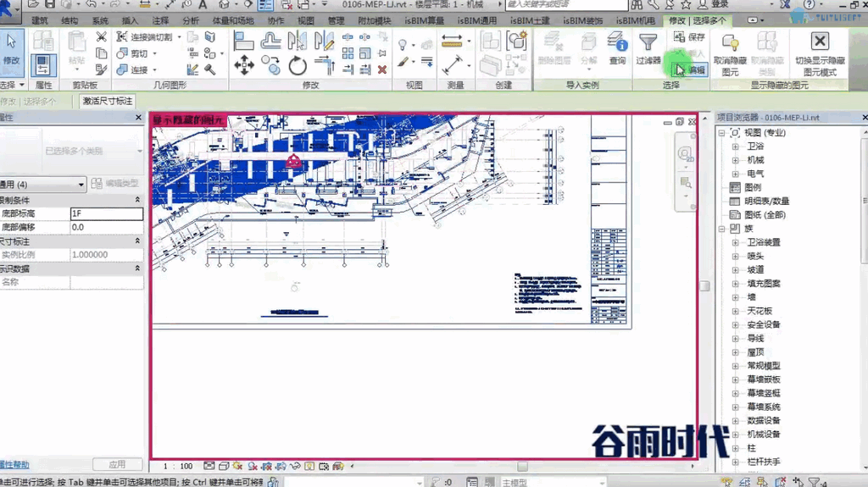Image resolution: width=868 pixels, height=487 pixels.
Task: Click the 查询 query icon
Action: coord(617,48)
